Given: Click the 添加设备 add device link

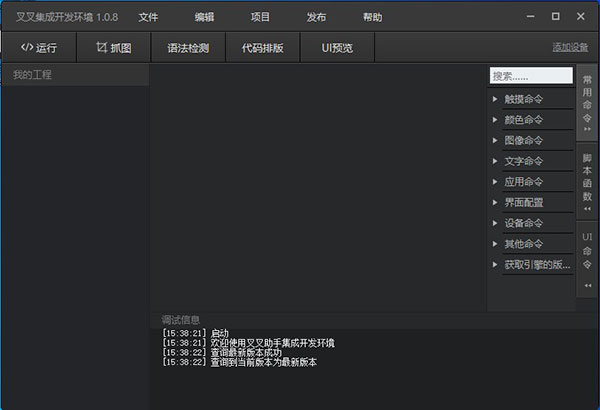Looking at the screenshot, I should click(570, 48).
